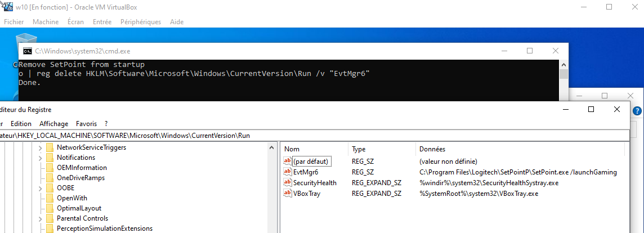Select the OptimalLayout key label
This screenshot has height=233, width=644.
(79, 208)
